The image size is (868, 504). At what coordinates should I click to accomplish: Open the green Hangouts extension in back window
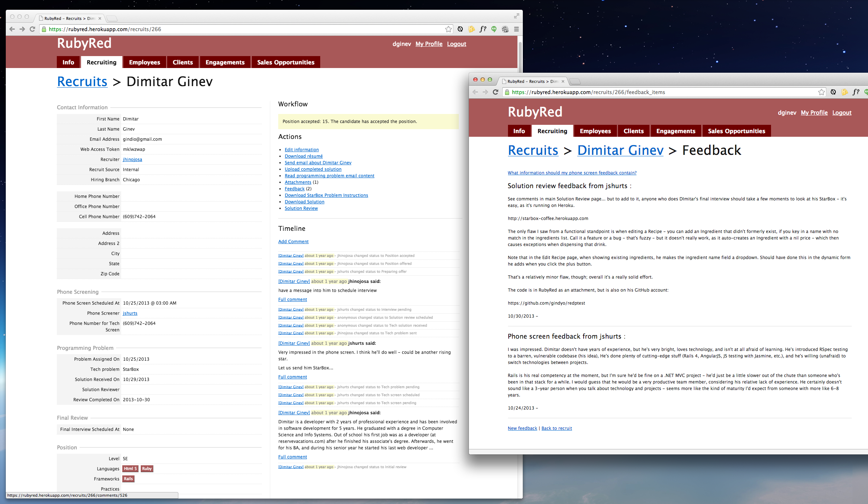click(x=494, y=29)
